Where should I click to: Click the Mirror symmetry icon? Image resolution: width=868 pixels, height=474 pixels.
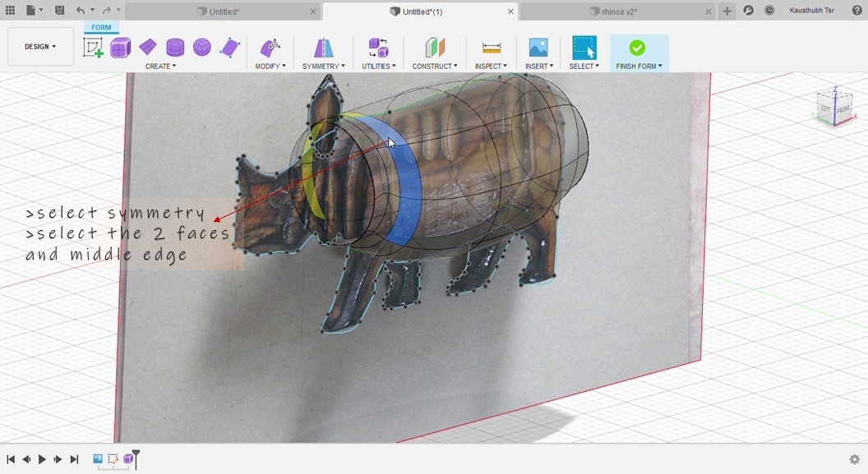[x=323, y=48]
